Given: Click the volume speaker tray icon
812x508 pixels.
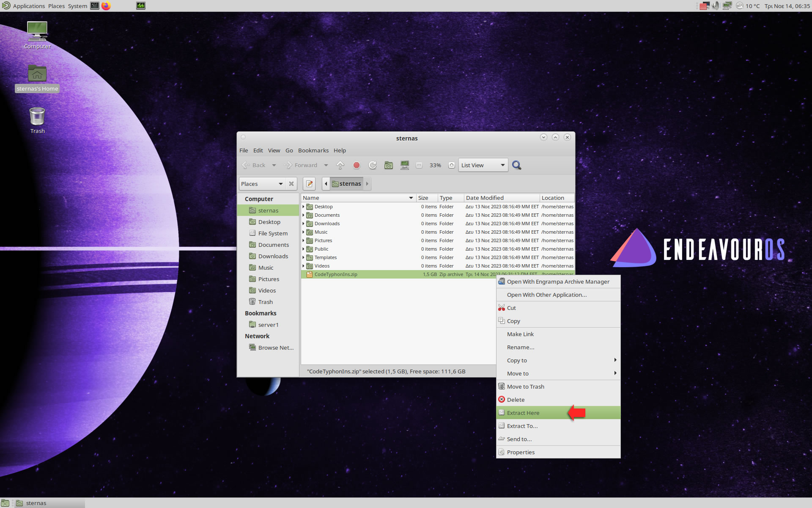Looking at the screenshot, I should (x=716, y=6).
